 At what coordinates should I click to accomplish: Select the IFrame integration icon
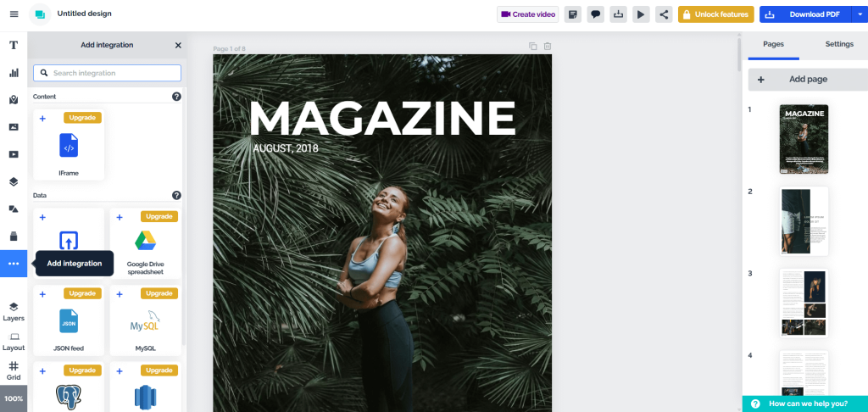[x=69, y=145]
